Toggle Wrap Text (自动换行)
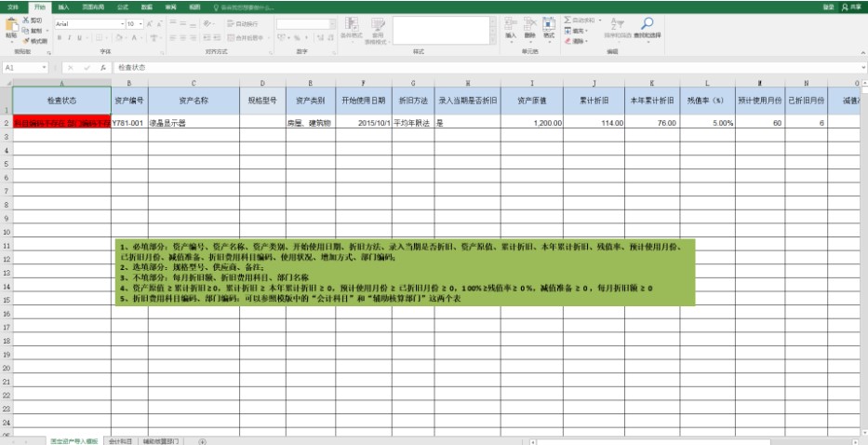The image size is (868, 445). click(243, 24)
